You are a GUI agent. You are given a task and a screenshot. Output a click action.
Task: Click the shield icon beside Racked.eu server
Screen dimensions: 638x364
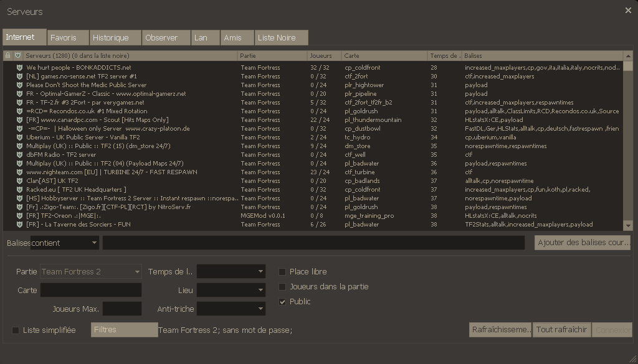click(x=17, y=189)
